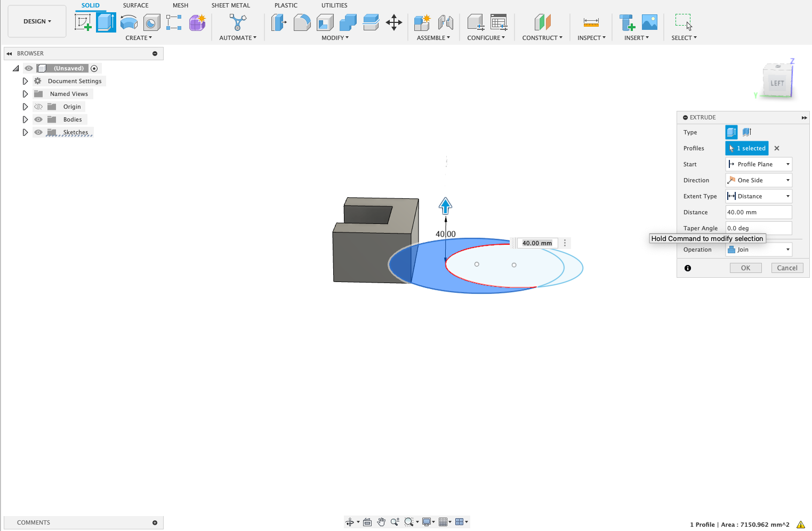This screenshot has height=531, width=812.
Task: Toggle visibility of the Bodies folder
Action: coord(38,119)
